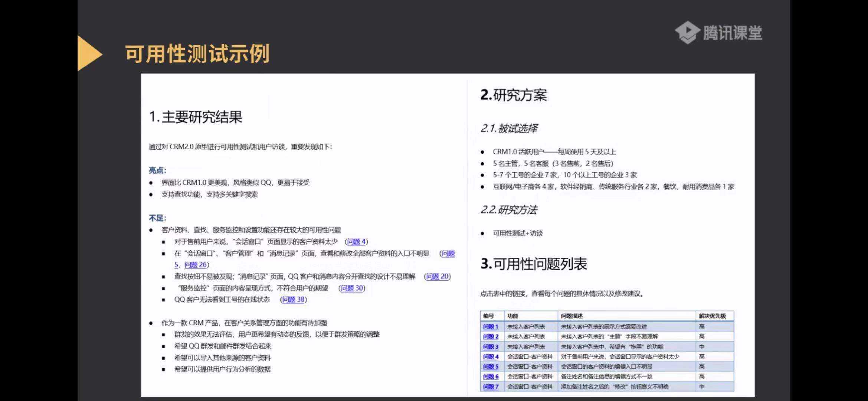Image resolution: width=868 pixels, height=401 pixels.
Task: Click the bullet CRM1.0 活跃用户
Action: [x=554, y=152]
